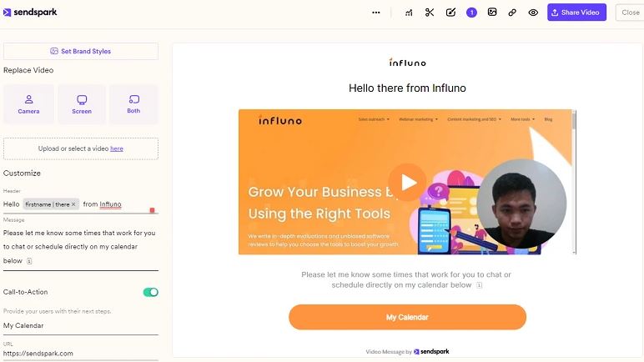Click the preview message text under video
This screenshot has height=362, width=644.
(406, 279)
